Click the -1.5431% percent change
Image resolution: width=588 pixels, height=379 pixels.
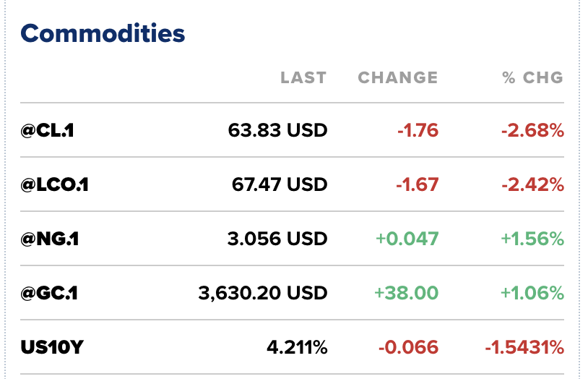pos(524,347)
